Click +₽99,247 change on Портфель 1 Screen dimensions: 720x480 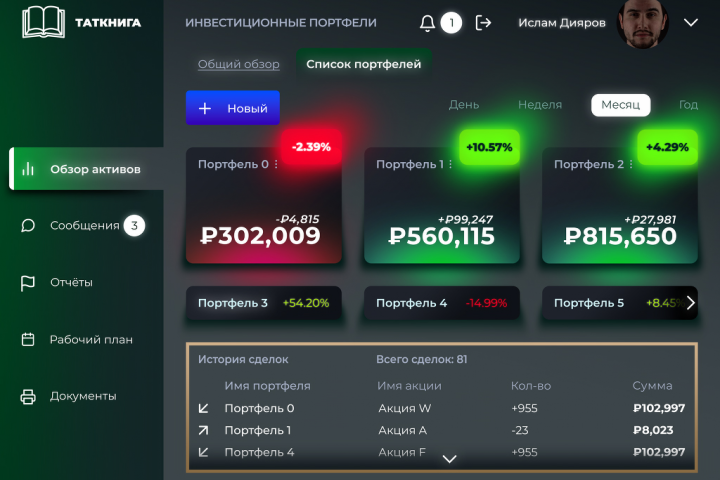click(x=465, y=220)
